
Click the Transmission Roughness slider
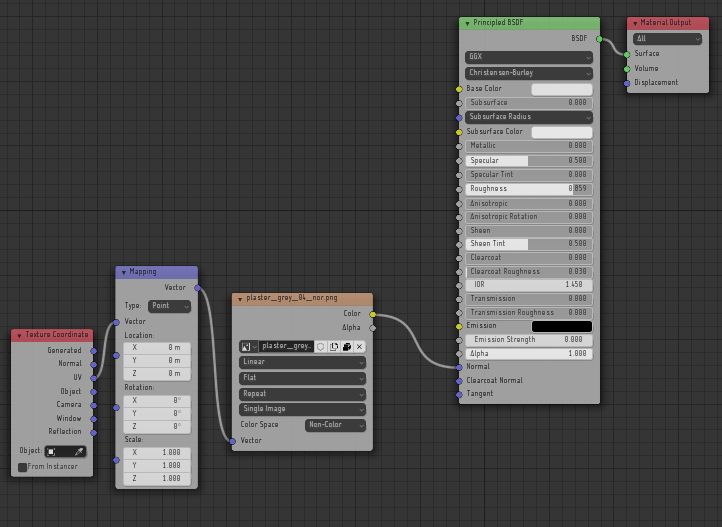[529, 313]
